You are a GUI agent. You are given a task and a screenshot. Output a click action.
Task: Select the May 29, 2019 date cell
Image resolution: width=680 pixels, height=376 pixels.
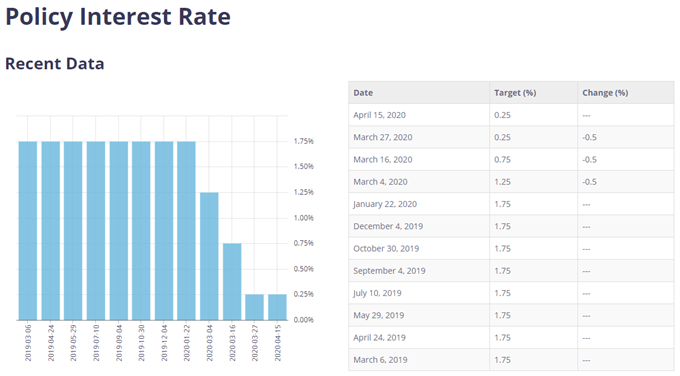tap(419, 315)
